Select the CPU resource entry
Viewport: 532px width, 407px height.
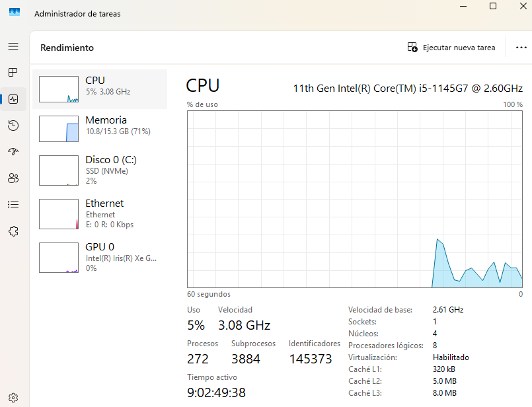pyautogui.click(x=100, y=89)
